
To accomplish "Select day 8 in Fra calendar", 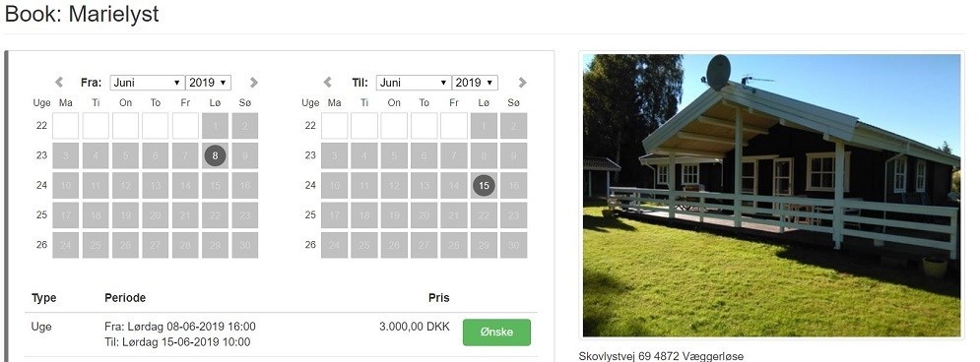I will pyautogui.click(x=215, y=155).
